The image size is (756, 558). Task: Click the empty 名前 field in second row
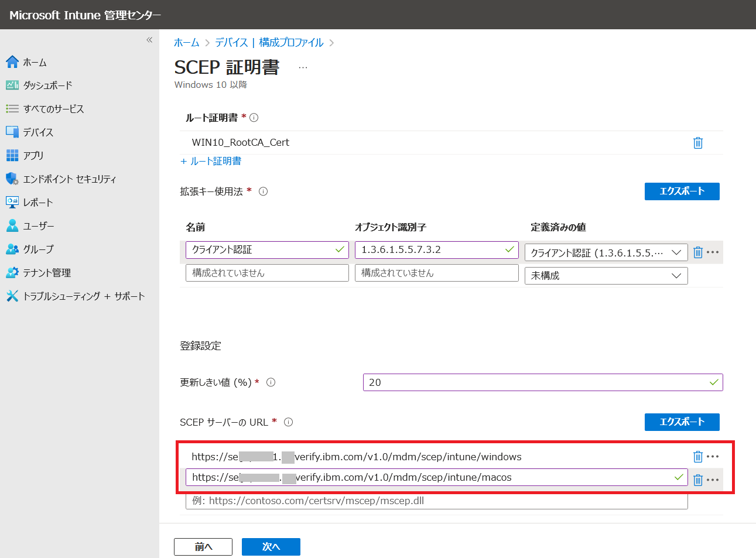pyautogui.click(x=267, y=273)
